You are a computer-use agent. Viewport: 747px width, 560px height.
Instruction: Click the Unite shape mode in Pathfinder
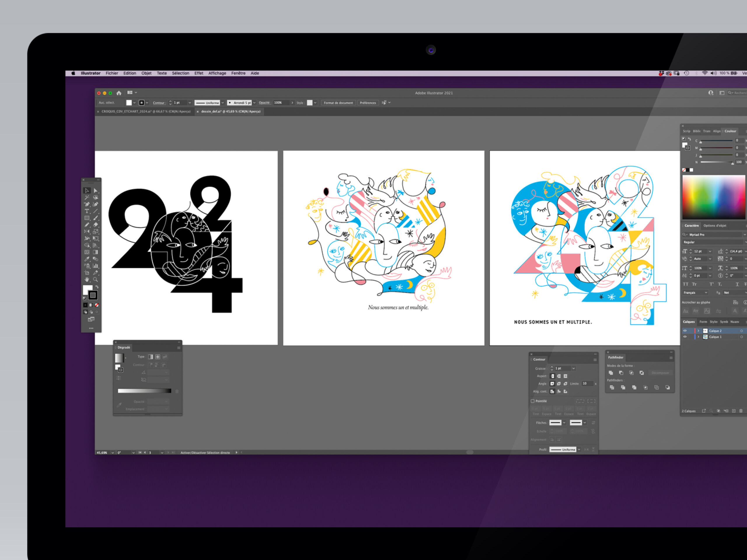pos(610,373)
